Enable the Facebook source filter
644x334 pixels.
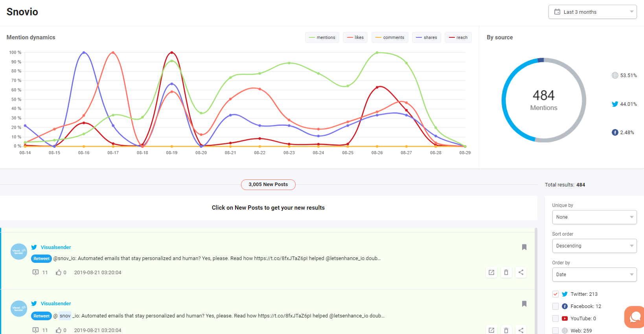(556, 306)
